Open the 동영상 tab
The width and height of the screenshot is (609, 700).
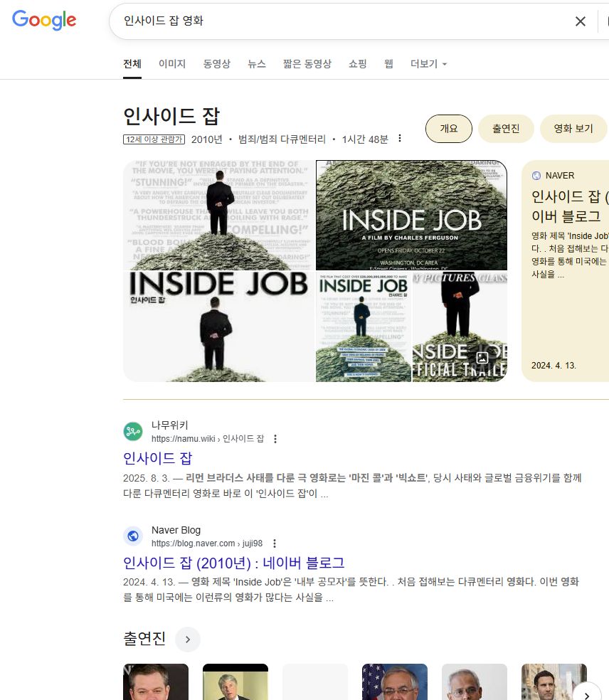(216, 64)
